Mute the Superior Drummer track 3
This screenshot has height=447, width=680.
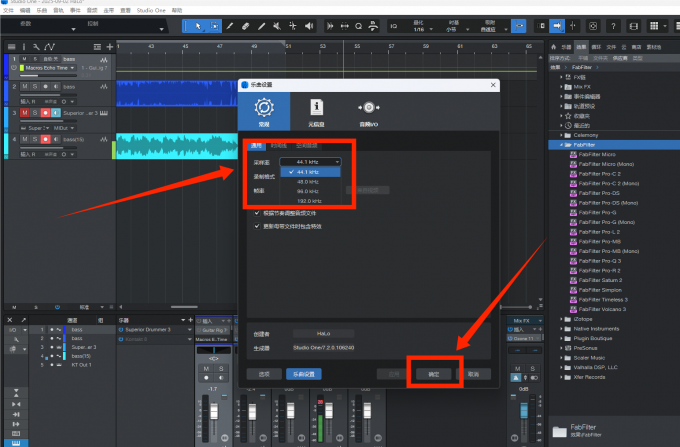tap(24, 114)
